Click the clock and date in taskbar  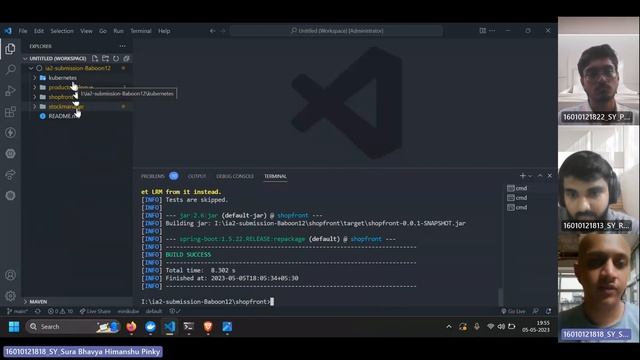point(536,327)
